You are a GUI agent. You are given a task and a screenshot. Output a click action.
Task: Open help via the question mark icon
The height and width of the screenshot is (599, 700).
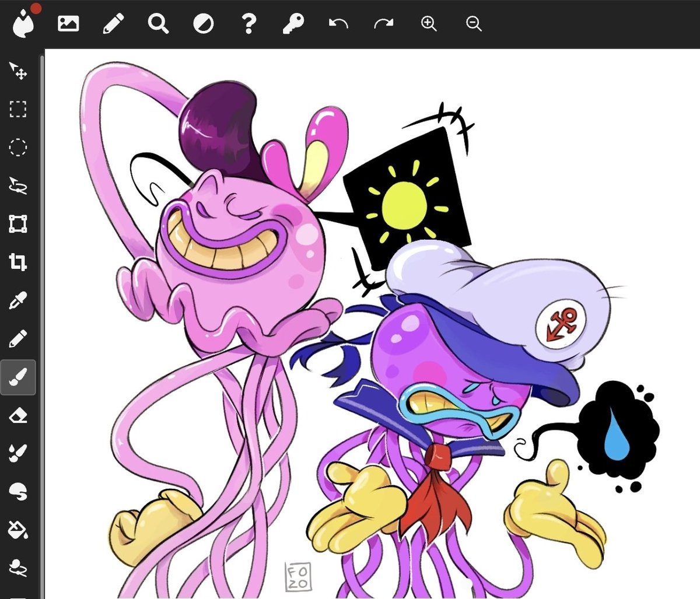pyautogui.click(x=249, y=23)
